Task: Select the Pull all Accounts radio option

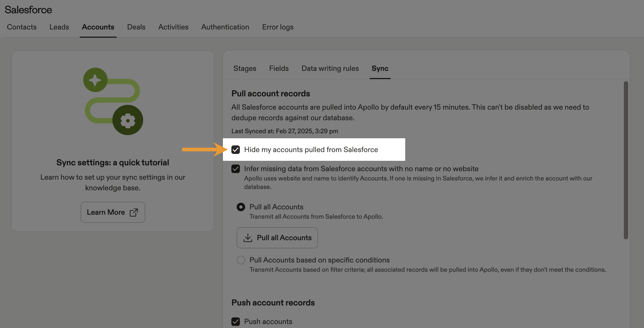Action: 241,207
